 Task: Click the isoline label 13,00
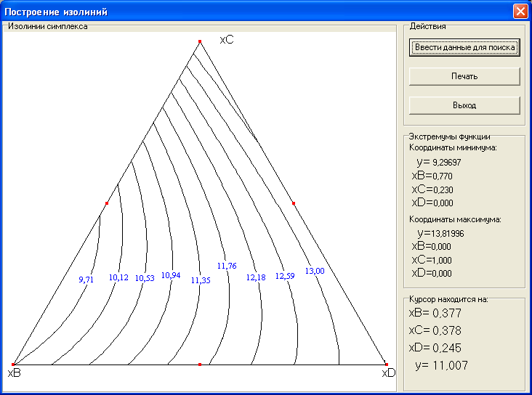click(315, 271)
